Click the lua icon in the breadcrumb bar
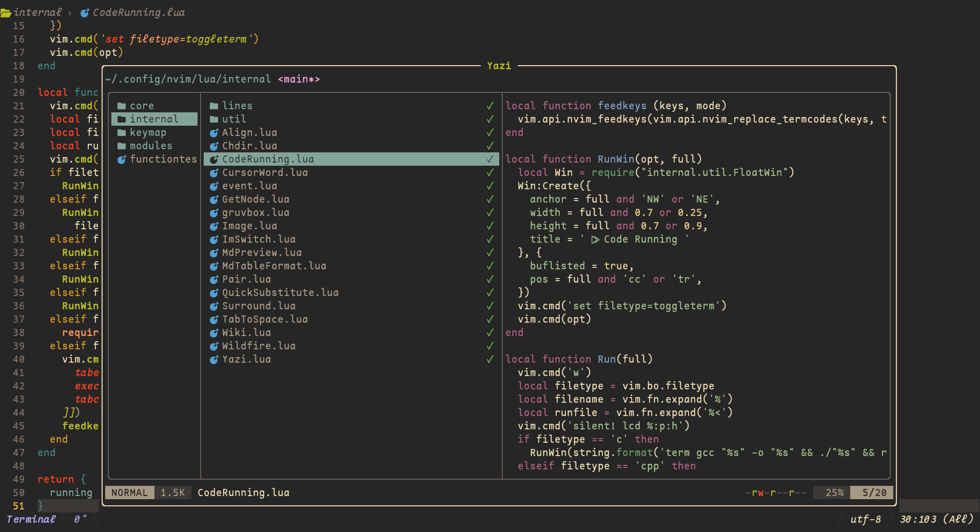This screenshot has height=532, width=980. tap(85, 13)
